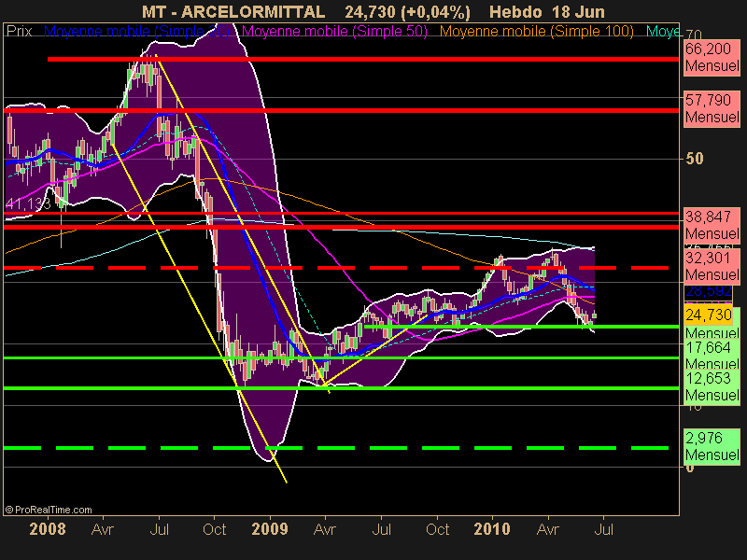The height and width of the screenshot is (560, 747).
Task: Click the 2010 time axis label
Action: point(492,529)
